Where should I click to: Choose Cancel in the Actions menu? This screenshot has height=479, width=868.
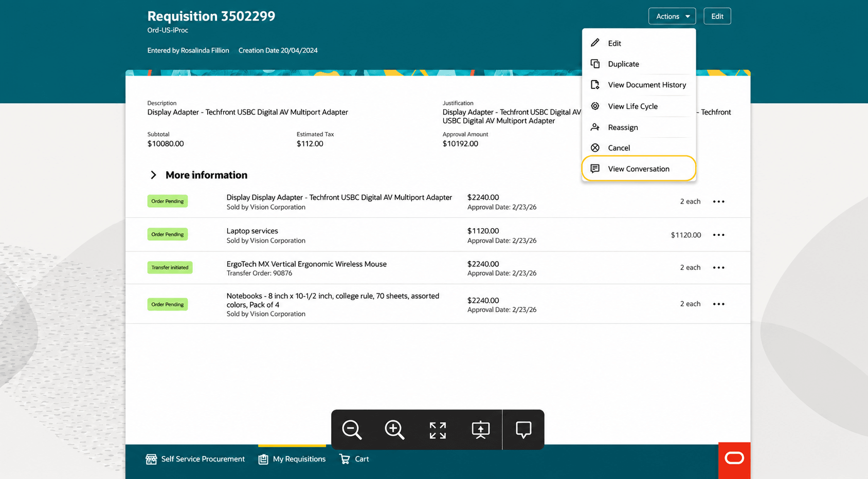[639, 148]
